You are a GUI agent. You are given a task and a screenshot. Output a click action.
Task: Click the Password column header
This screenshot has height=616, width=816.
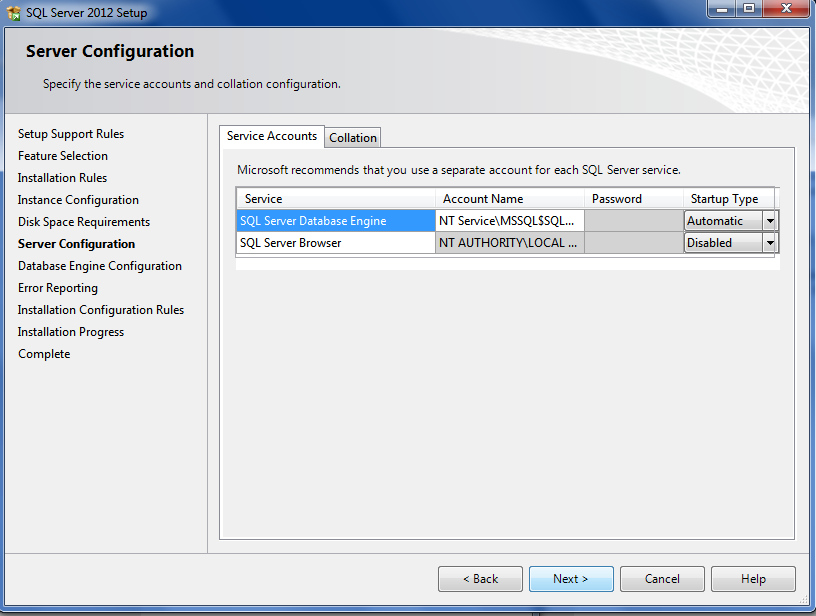pos(634,199)
